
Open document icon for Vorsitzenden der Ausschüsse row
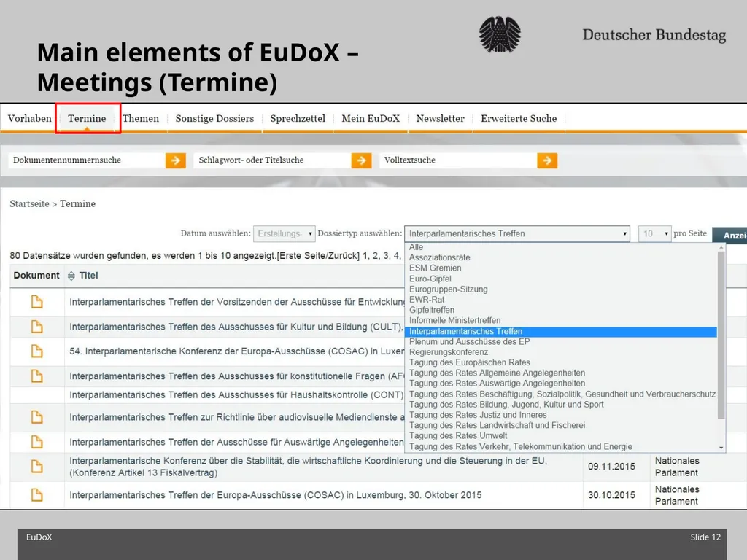tap(36, 301)
